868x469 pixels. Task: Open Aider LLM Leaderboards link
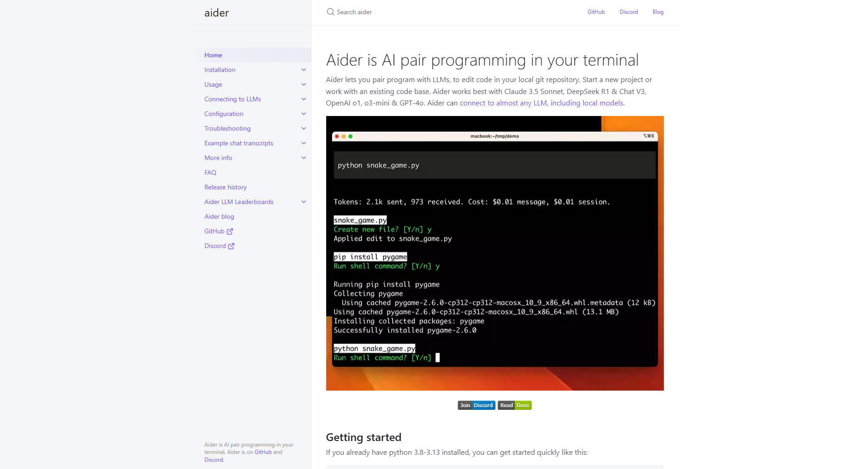(x=239, y=202)
